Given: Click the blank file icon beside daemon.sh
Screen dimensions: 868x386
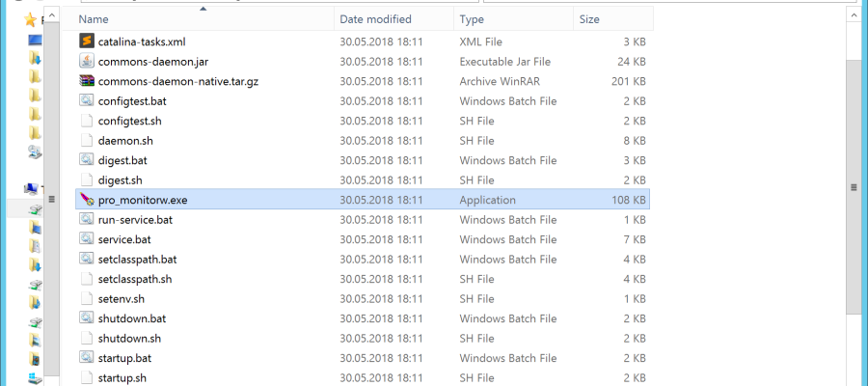Looking at the screenshot, I should click(87, 141).
